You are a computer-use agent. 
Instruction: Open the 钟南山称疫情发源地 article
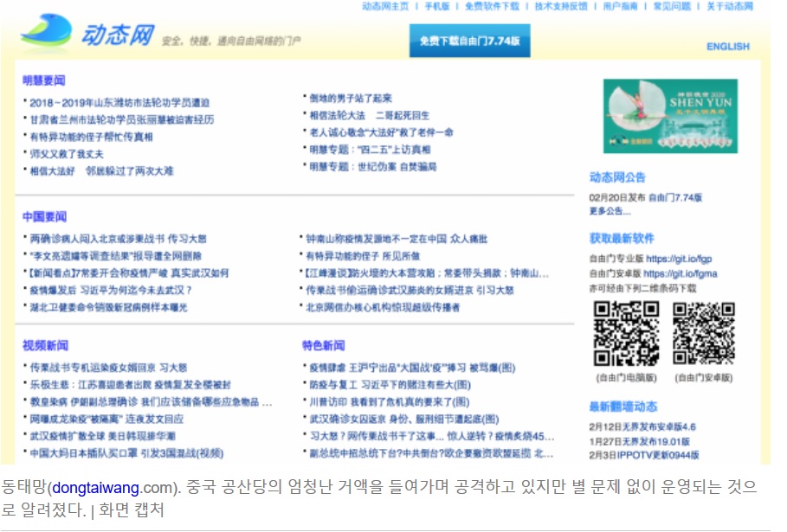click(x=397, y=239)
